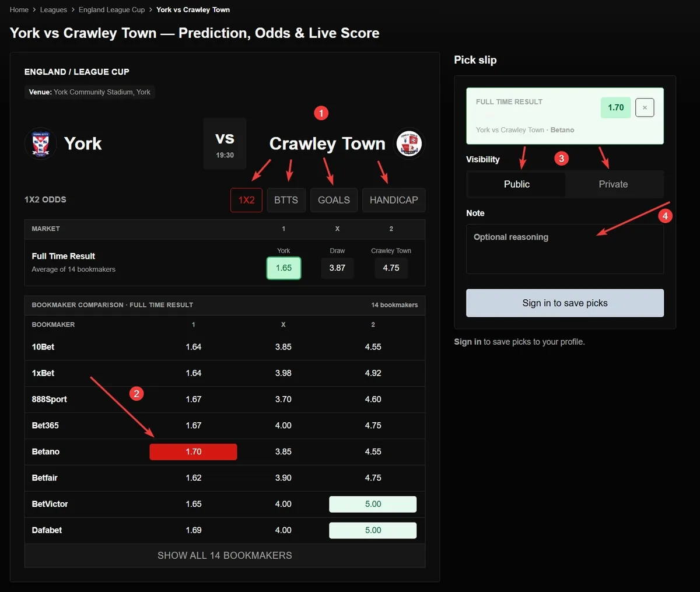Open the HANDICAP market tab
This screenshot has width=700, height=592.
[x=394, y=200]
